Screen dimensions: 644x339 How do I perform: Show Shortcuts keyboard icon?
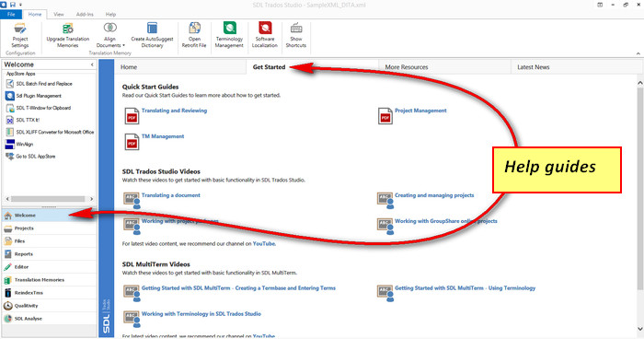tap(296, 29)
